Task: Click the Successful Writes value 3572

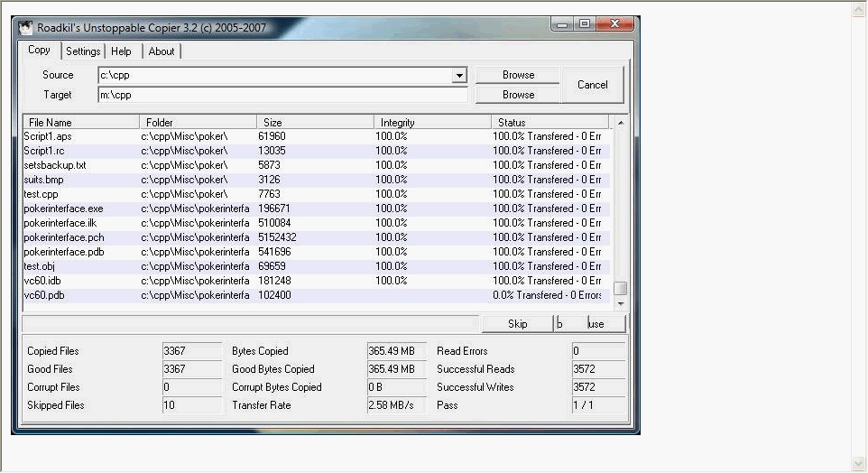Action: pyautogui.click(x=599, y=387)
